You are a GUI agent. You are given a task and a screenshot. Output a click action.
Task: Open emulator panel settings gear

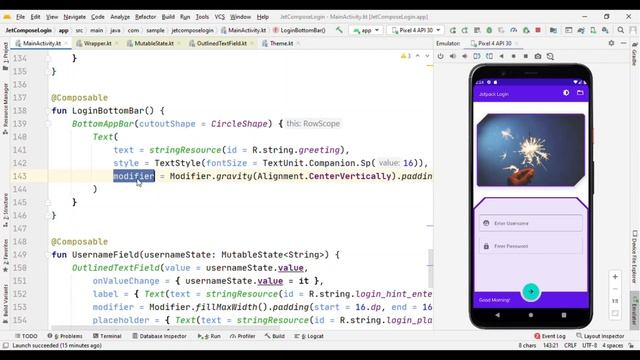click(611, 43)
